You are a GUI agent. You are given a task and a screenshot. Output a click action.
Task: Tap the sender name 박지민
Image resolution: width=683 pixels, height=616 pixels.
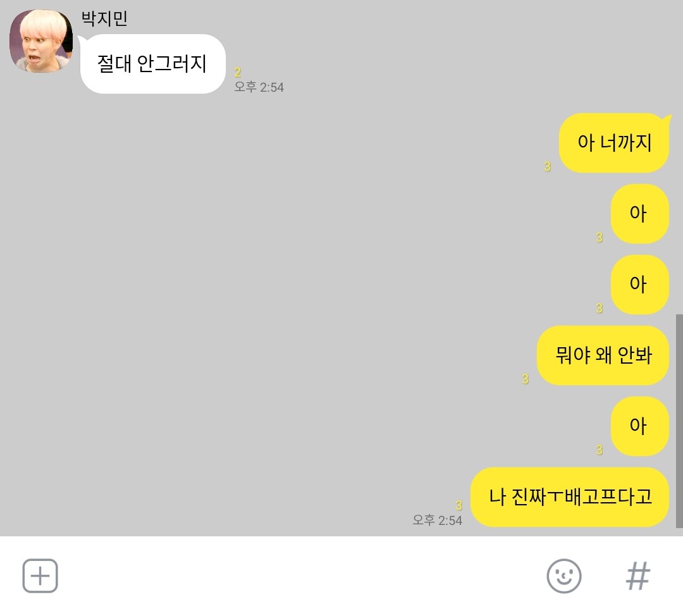pyautogui.click(x=104, y=18)
